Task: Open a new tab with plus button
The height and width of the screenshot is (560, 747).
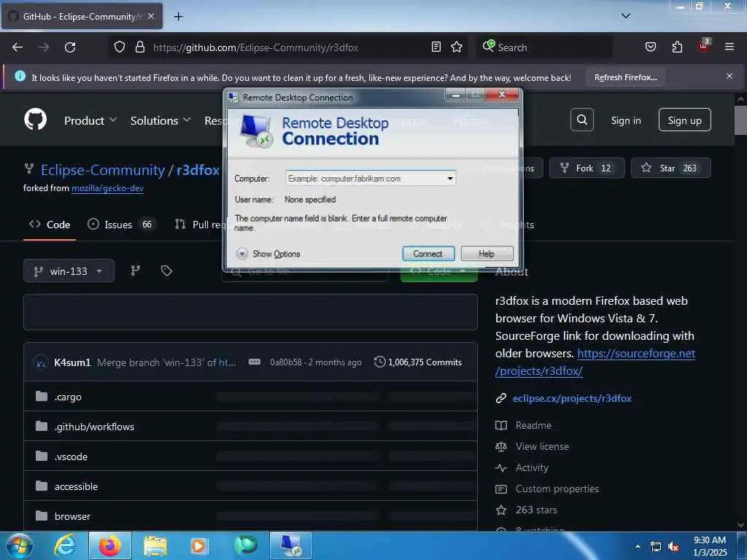Action: (x=178, y=17)
